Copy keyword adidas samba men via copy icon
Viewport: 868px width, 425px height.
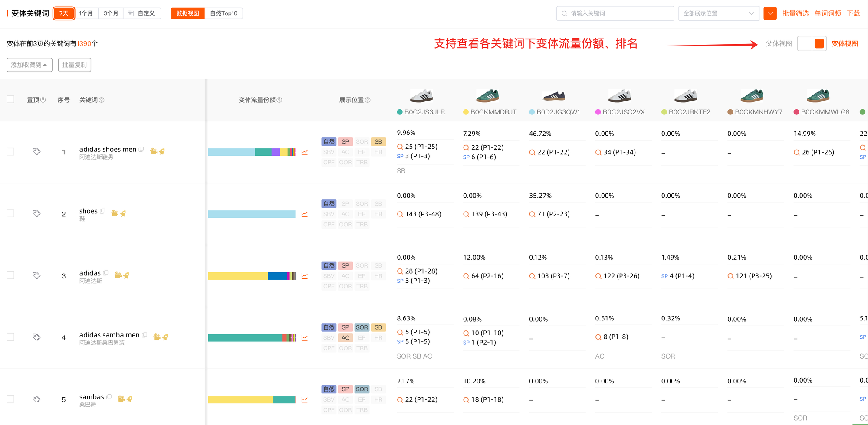coord(145,335)
